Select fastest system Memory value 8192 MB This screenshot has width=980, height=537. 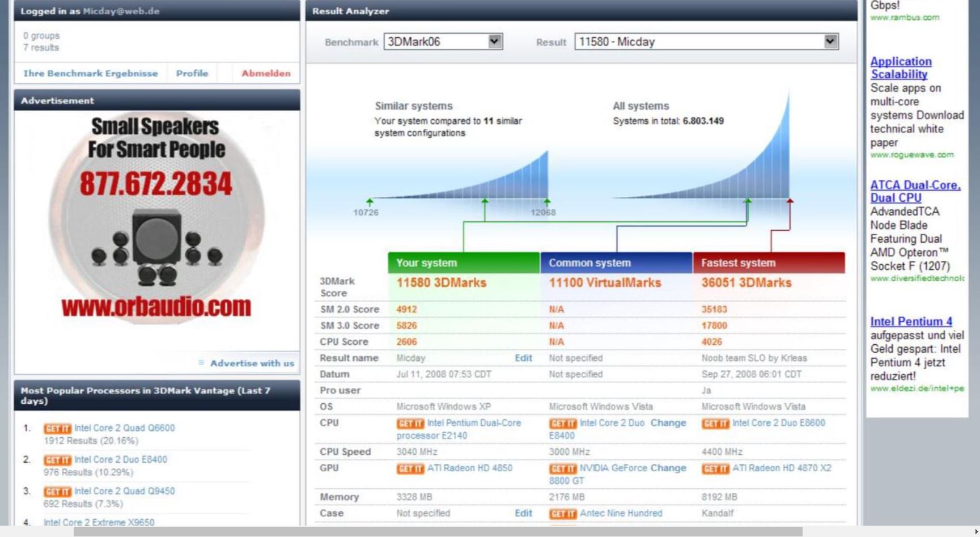click(x=719, y=497)
